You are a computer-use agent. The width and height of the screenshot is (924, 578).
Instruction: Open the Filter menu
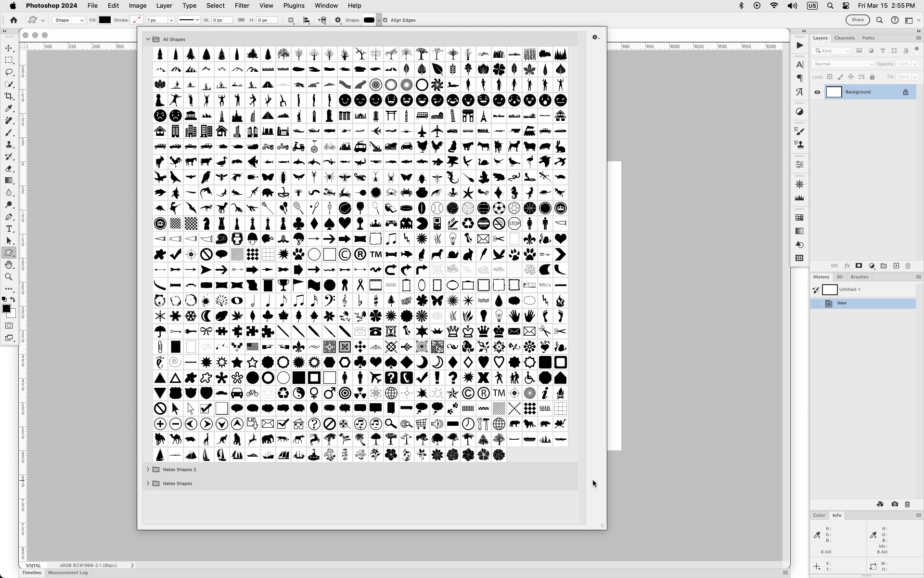pyautogui.click(x=242, y=6)
